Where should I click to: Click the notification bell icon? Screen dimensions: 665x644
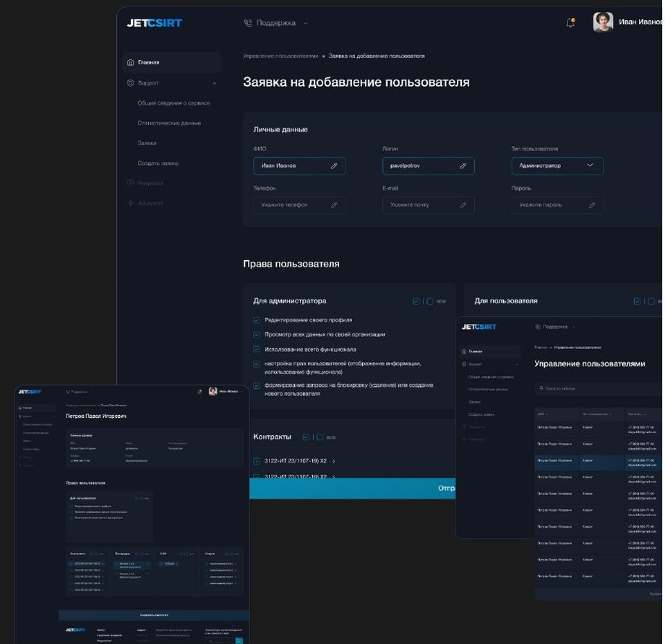point(570,23)
